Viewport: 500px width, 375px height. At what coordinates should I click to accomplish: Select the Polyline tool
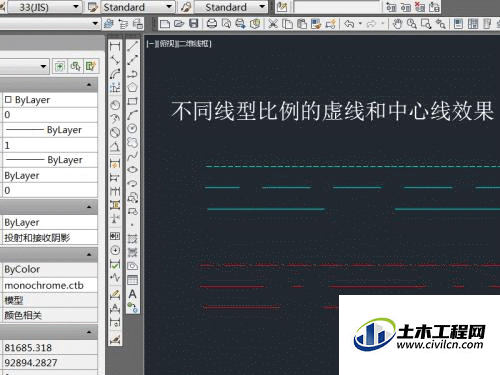(133, 74)
